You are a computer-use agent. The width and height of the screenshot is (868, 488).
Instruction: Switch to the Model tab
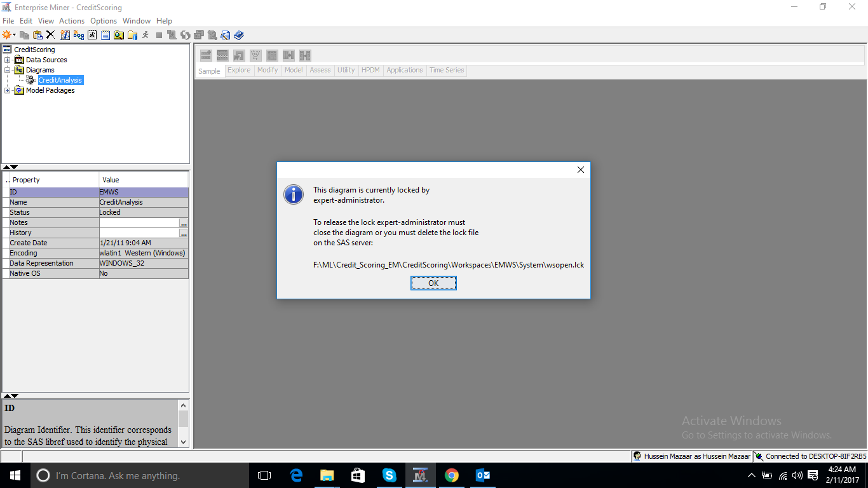click(x=294, y=70)
